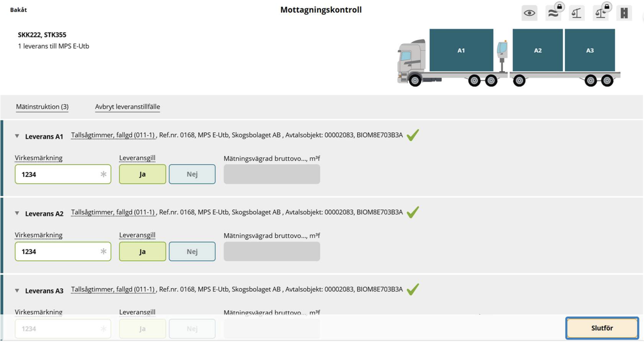The width and height of the screenshot is (644, 343).
Task: Collapse the Leverans A1 section
Action: [17, 136]
